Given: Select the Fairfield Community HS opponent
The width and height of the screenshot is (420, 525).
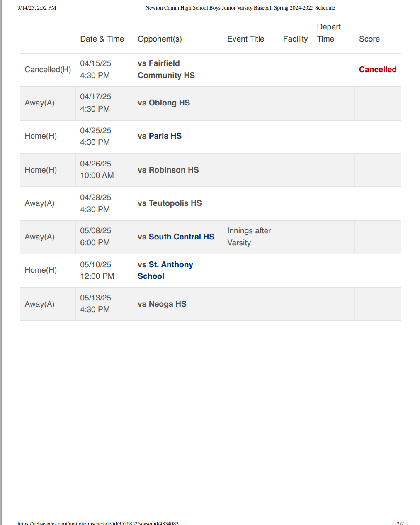Looking at the screenshot, I should (x=166, y=69).
